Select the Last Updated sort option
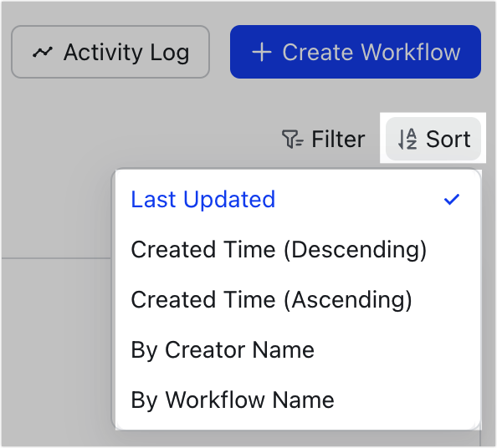 pyautogui.click(x=298, y=200)
